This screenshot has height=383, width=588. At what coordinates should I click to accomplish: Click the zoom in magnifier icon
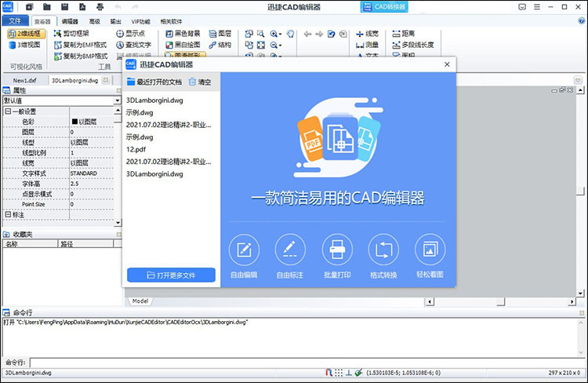(x=274, y=34)
